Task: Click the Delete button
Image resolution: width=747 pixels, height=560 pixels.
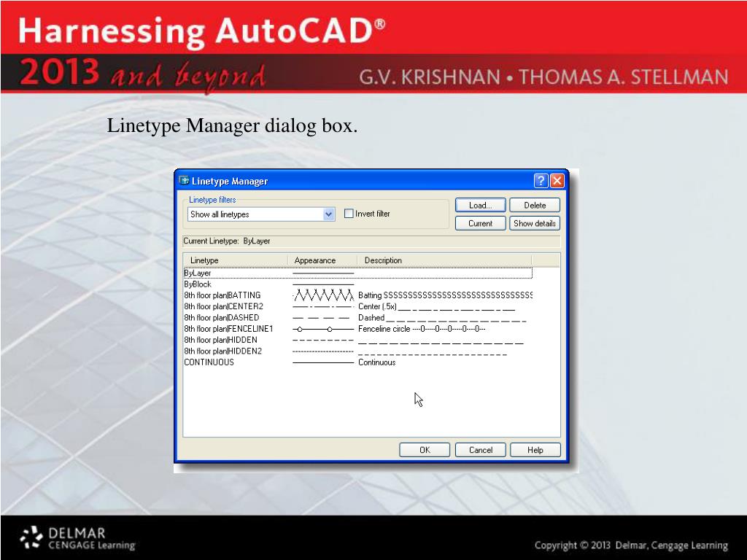Action: pos(535,205)
